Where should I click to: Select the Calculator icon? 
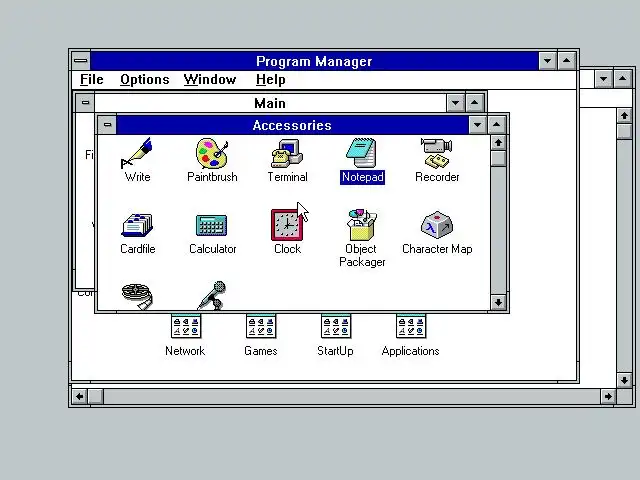pos(212,225)
